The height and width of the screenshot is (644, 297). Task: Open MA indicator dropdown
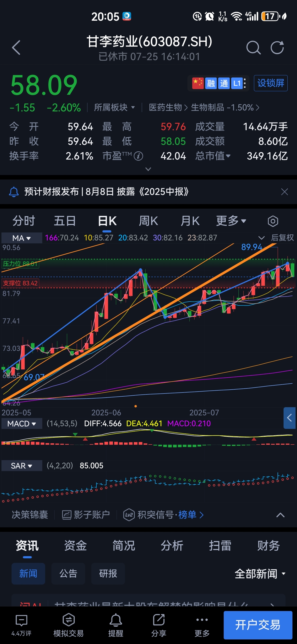click(x=22, y=238)
